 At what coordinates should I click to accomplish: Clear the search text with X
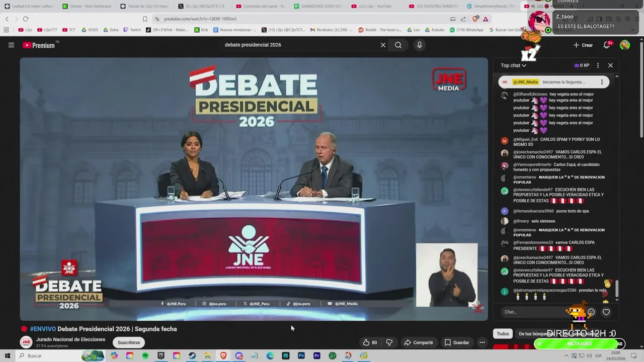(x=383, y=45)
